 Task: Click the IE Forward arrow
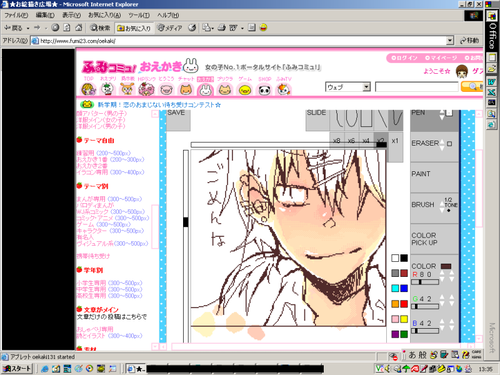coord(37,28)
